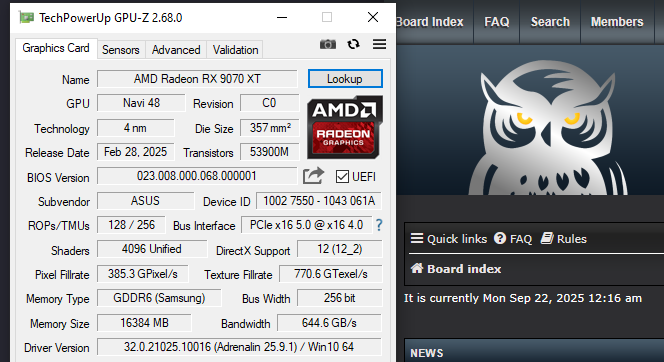Click the Quick links hamburger icon
Image resolution: width=664 pixels, height=362 pixels.
point(417,238)
